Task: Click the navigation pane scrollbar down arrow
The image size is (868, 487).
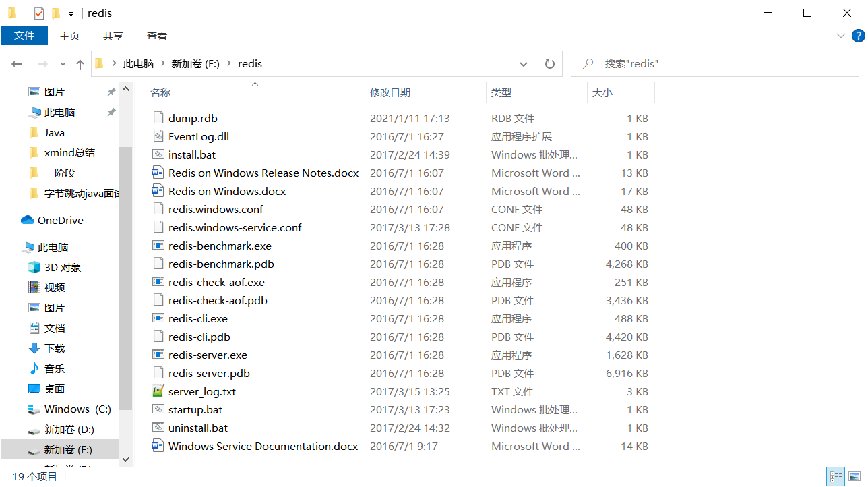Action: tap(125, 459)
